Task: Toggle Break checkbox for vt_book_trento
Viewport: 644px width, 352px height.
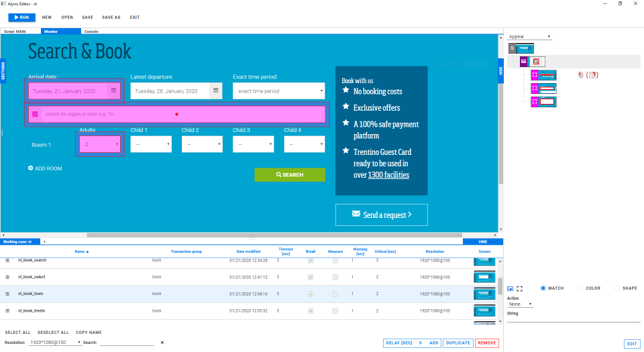Action: [311, 311]
